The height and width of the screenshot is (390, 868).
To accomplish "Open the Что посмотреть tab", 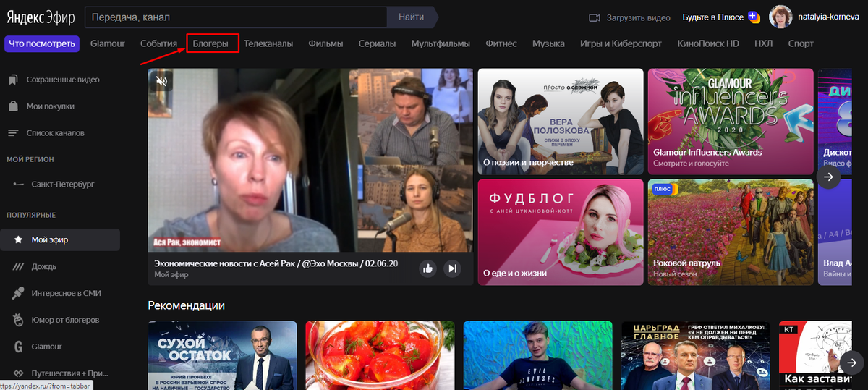I will tap(42, 43).
